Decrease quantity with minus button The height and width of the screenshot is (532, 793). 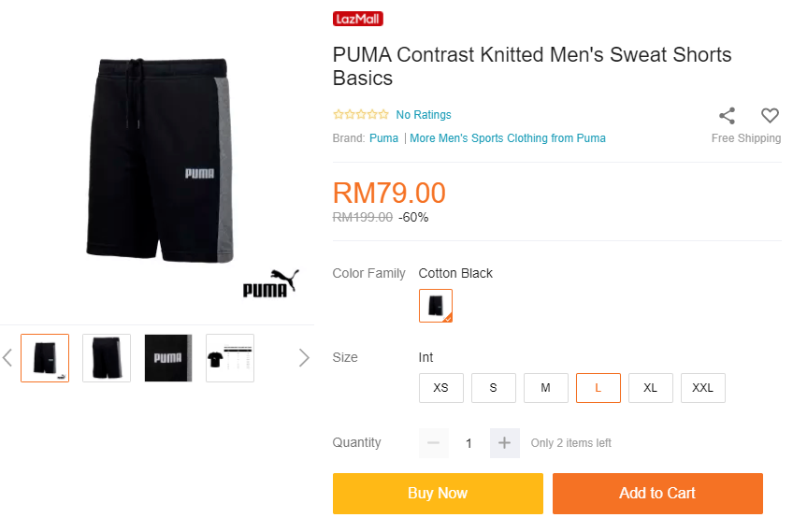pyautogui.click(x=434, y=443)
